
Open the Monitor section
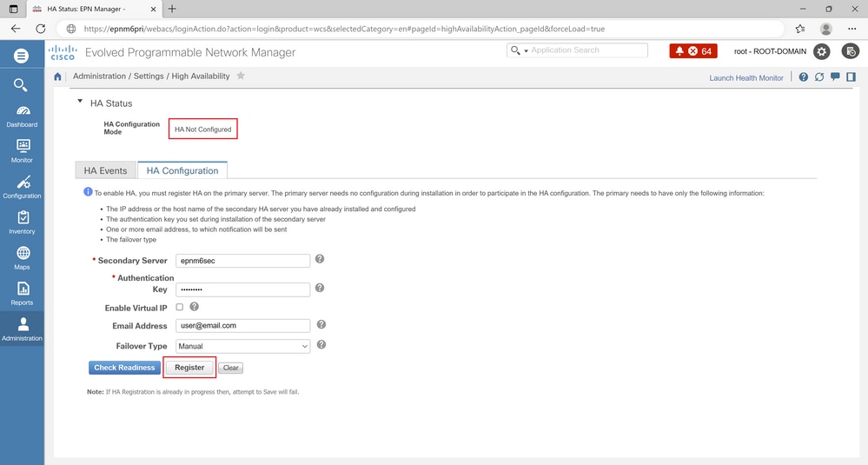coord(22,151)
